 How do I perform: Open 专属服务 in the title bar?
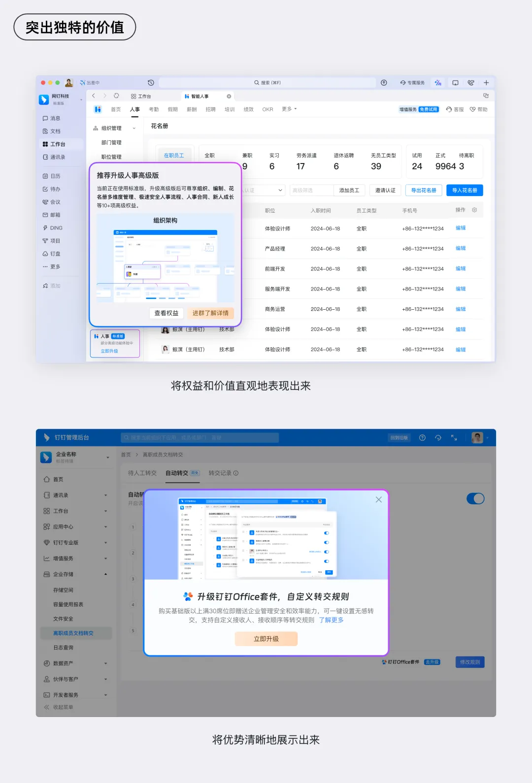click(412, 83)
